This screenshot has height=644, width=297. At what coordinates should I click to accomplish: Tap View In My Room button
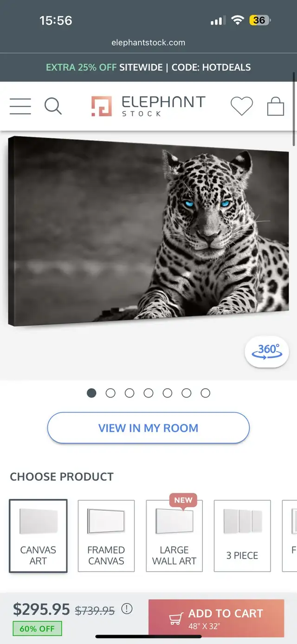point(148,428)
